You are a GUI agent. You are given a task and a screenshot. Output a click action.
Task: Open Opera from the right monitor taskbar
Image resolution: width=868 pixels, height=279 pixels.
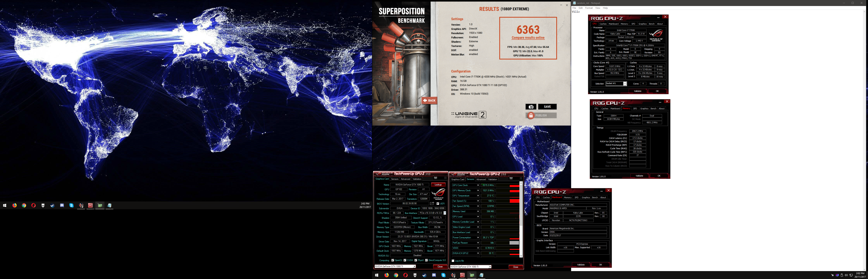(405, 275)
